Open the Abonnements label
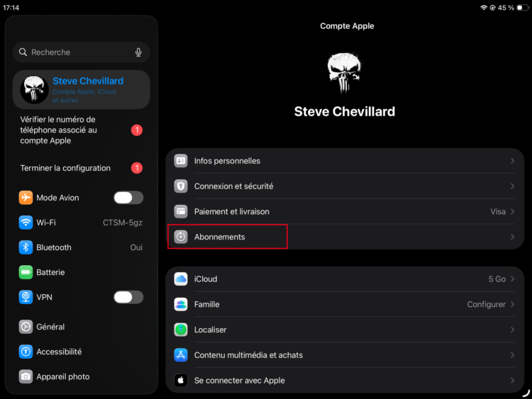 pos(219,237)
